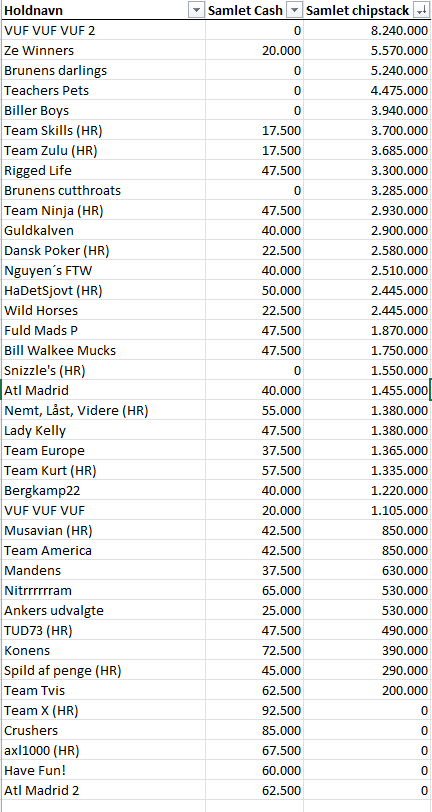Screen dimensions: 432x812
Task: Select the Samlet chipstack header cell
Action: (x=367, y=10)
